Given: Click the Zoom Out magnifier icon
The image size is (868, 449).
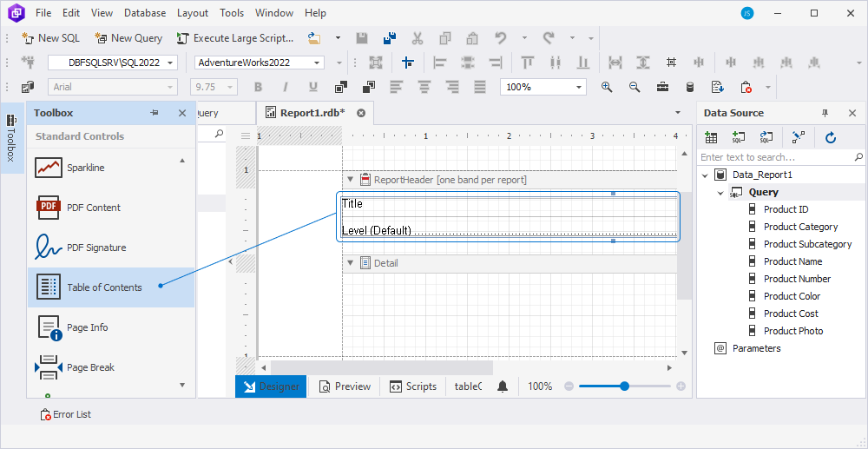Looking at the screenshot, I should (635, 87).
